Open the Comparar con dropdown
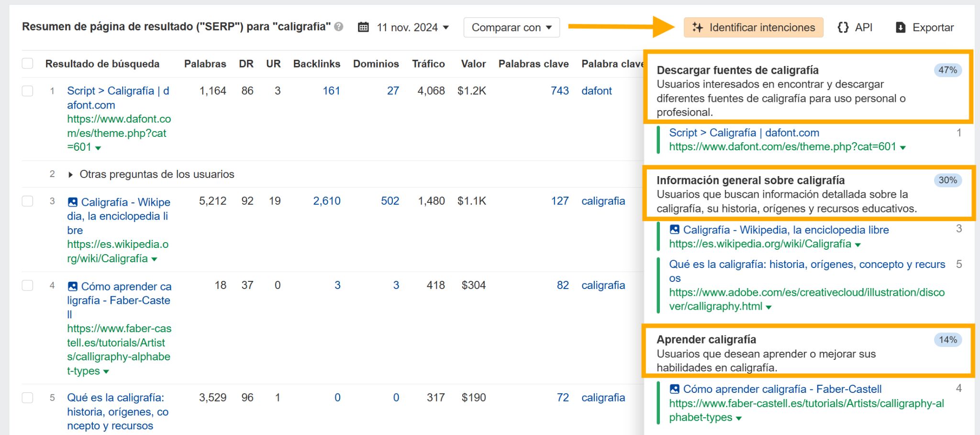Image resolution: width=980 pixels, height=435 pixels. point(512,27)
